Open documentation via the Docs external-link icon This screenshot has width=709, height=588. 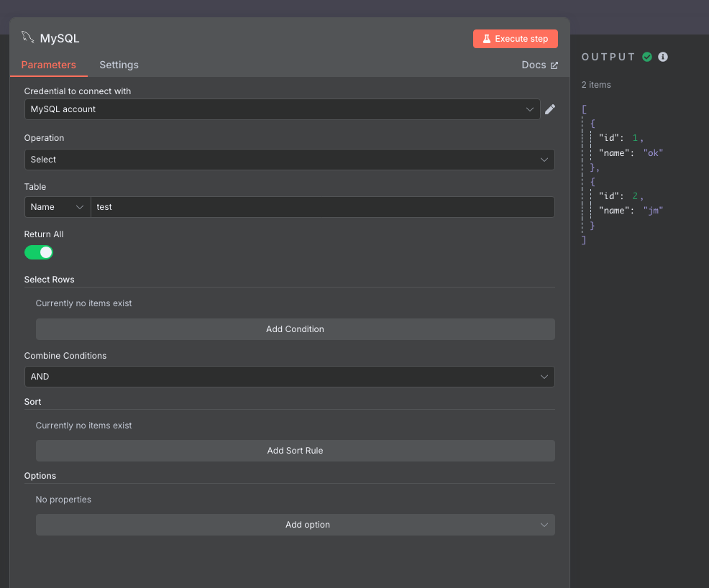pos(554,65)
